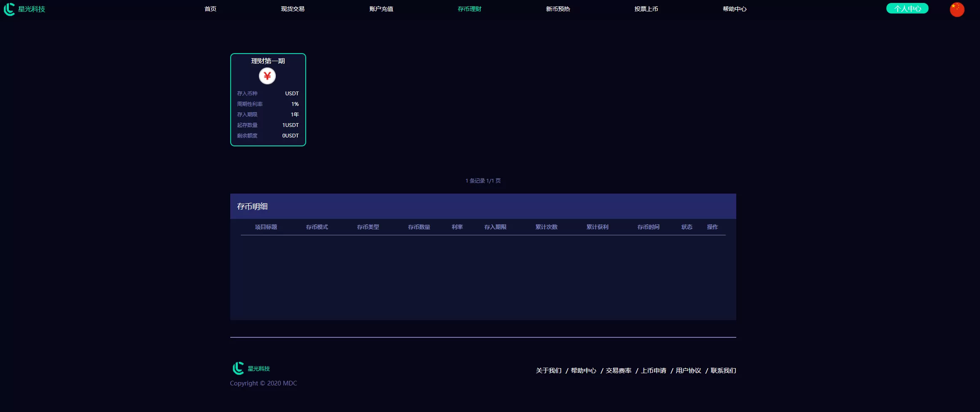Screen dimensions: 980x412
Task: Open 帮助中心 link in the footer
Action: [x=584, y=371]
